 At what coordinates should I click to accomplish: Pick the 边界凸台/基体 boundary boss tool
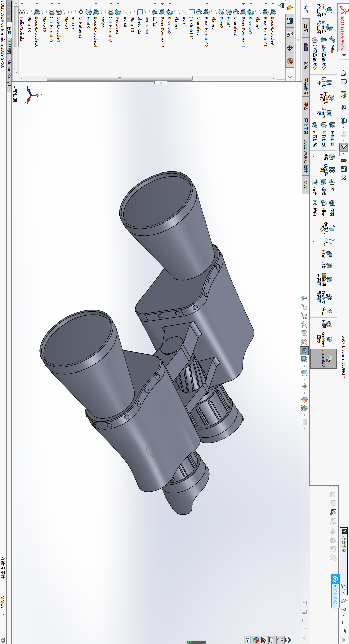[314, 53]
